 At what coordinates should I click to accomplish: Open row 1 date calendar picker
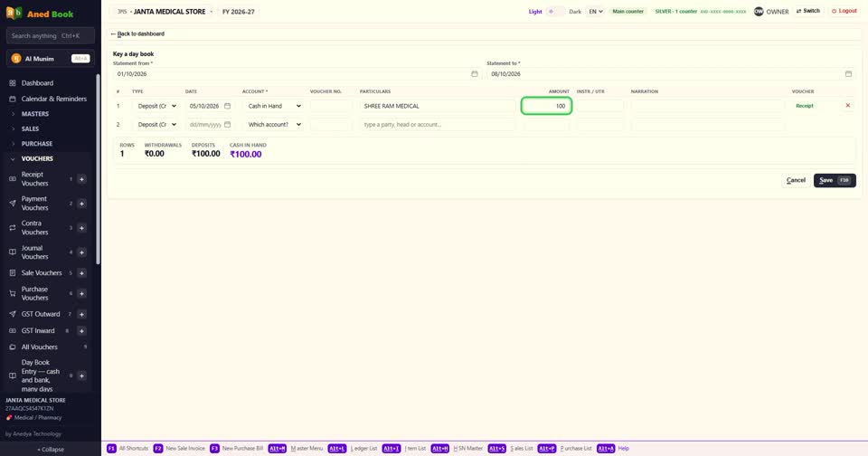227,106
